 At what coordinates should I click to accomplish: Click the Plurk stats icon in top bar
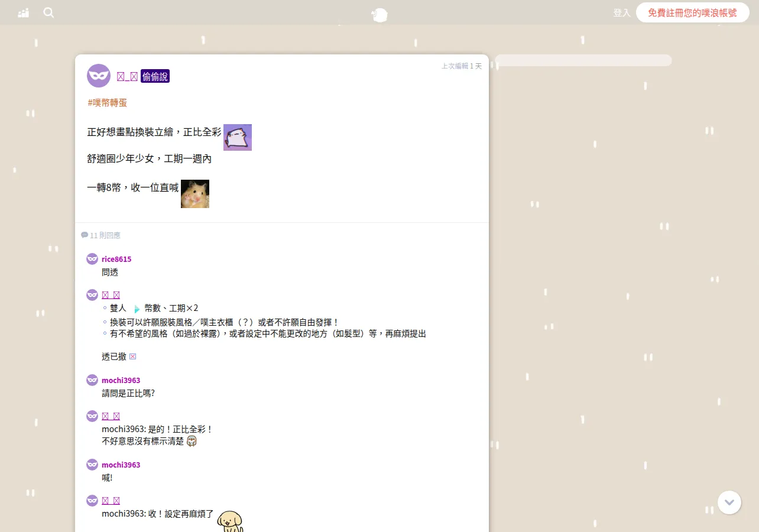click(24, 12)
